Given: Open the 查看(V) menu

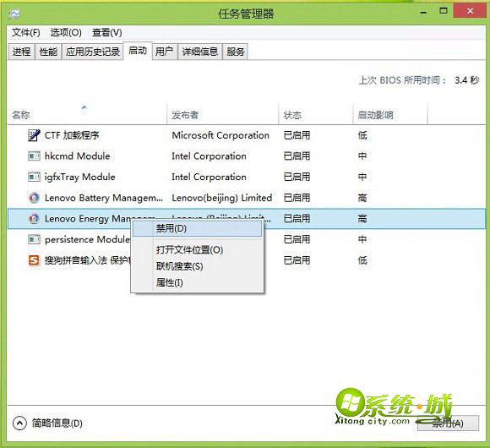Looking at the screenshot, I should (x=107, y=32).
